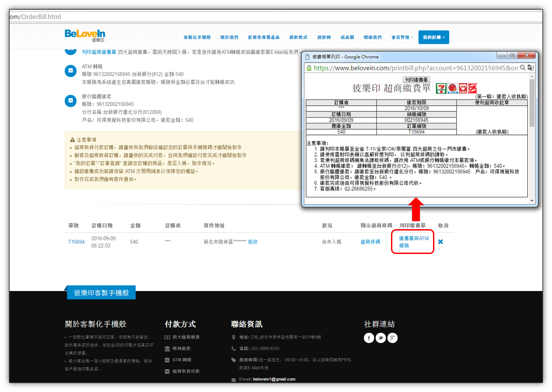Click the phone icon beside 電話

234,348
